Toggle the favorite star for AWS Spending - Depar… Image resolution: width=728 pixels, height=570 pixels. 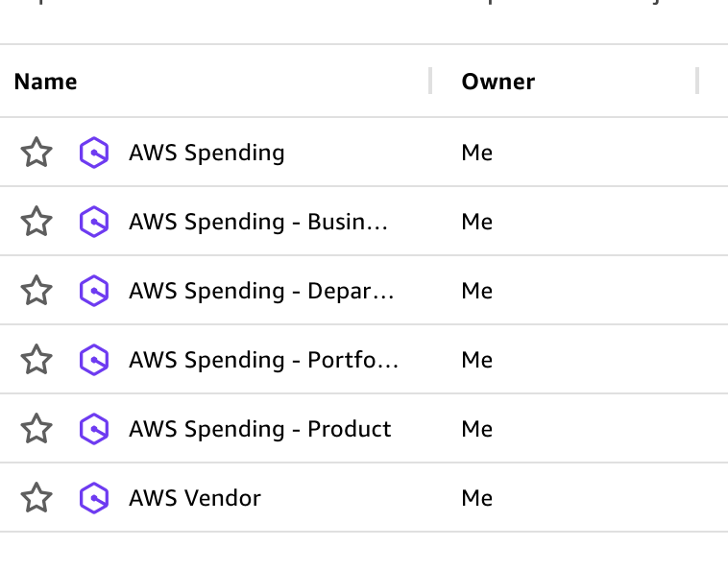[x=36, y=291]
